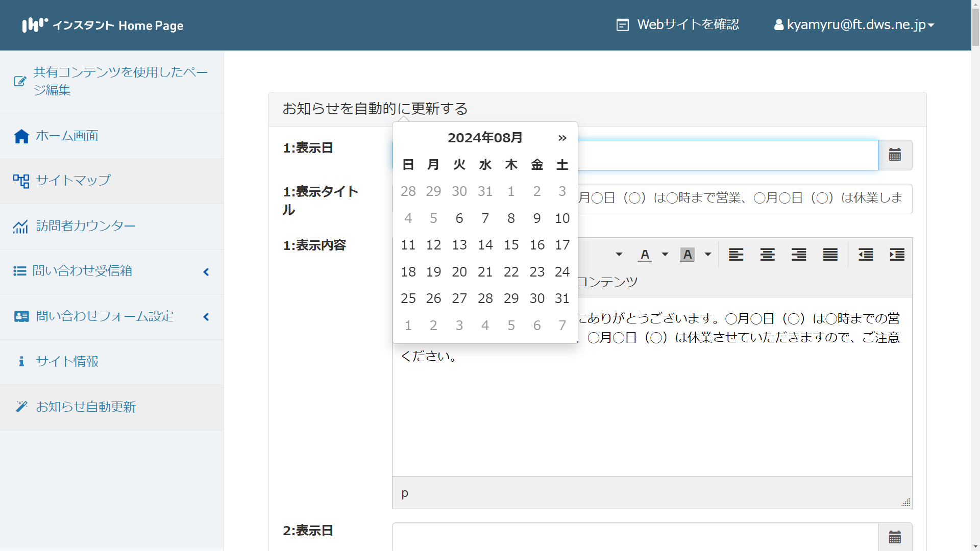The image size is (980, 551).
Task: Click the justify text icon
Action: 830,255
